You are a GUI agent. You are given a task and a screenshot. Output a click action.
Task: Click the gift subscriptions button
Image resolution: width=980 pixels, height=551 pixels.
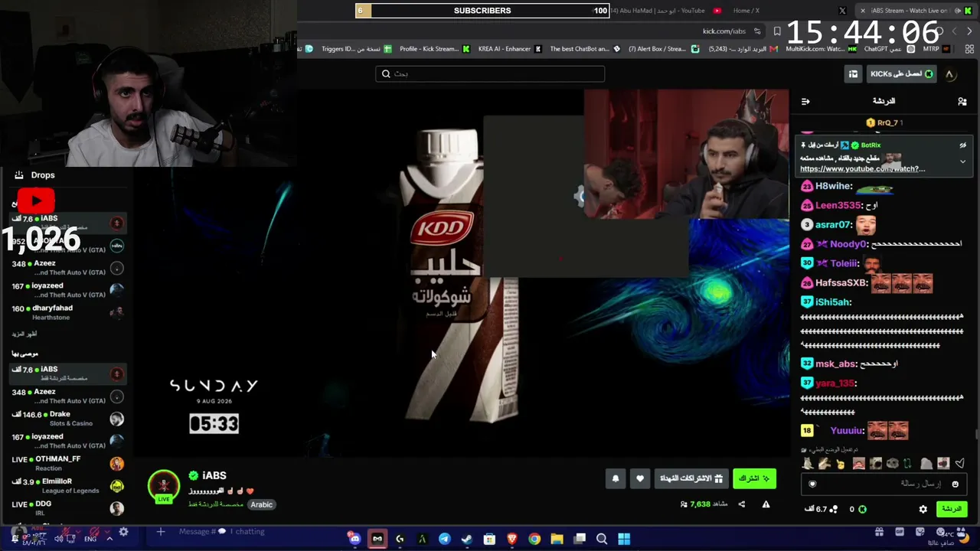[691, 478]
